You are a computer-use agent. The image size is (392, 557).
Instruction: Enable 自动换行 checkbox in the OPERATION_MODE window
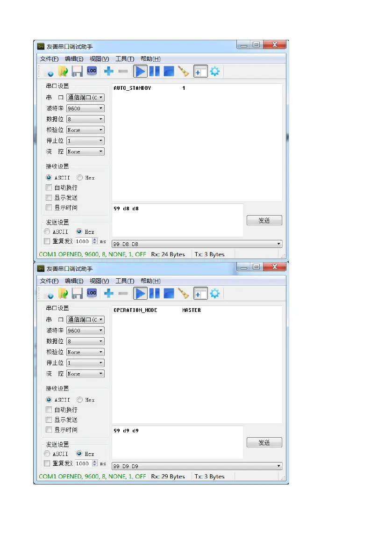click(49, 410)
